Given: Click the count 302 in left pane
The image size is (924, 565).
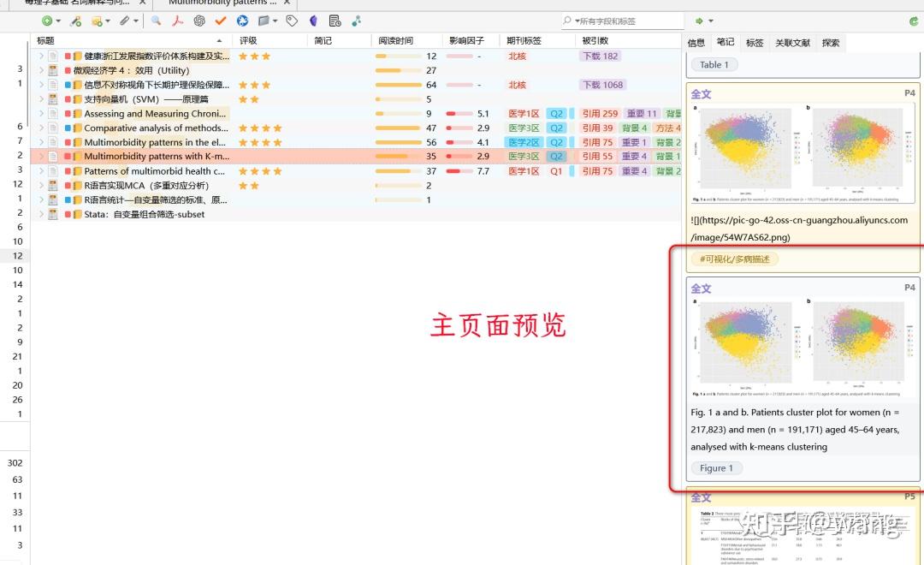Looking at the screenshot, I should click(x=15, y=463).
